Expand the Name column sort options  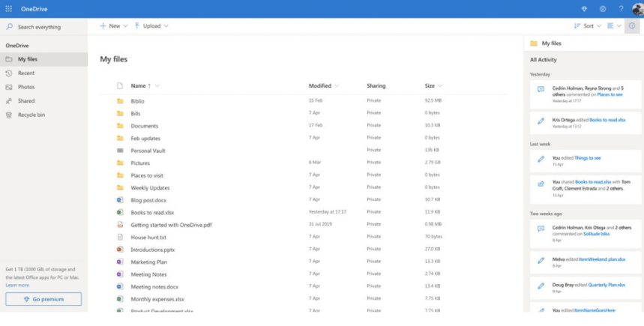pyautogui.click(x=157, y=86)
